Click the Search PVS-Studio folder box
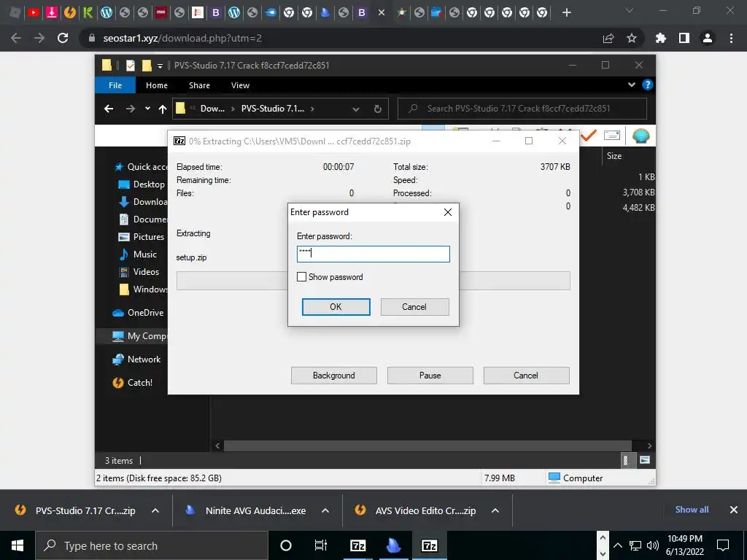The image size is (747, 560). [x=522, y=109]
